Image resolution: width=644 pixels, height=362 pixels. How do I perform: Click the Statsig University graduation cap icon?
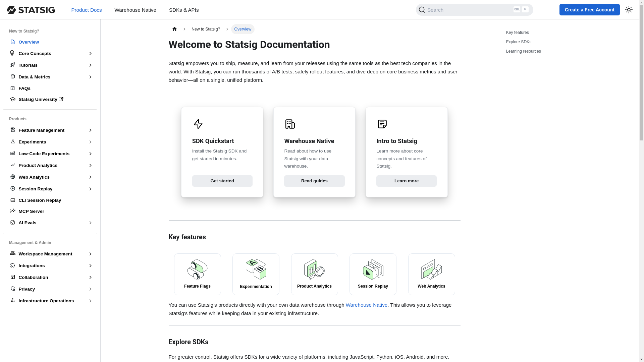coord(13,99)
